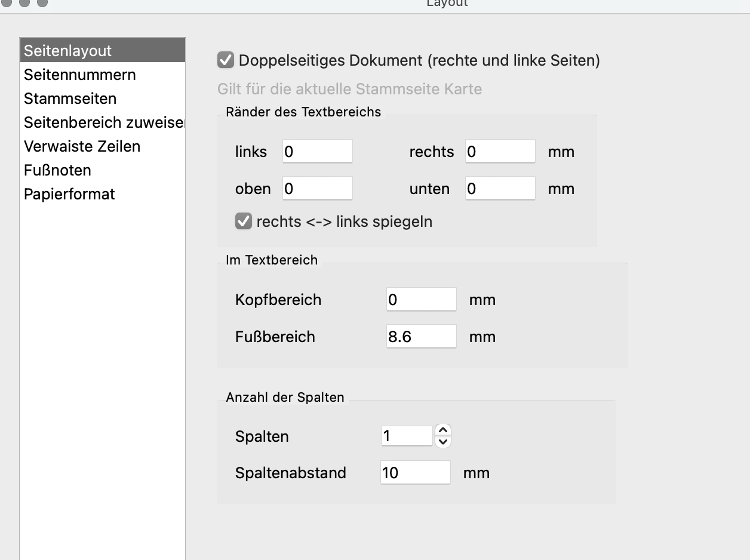Focus the unten margin field
The height and width of the screenshot is (560, 750).
click(500, 189)
